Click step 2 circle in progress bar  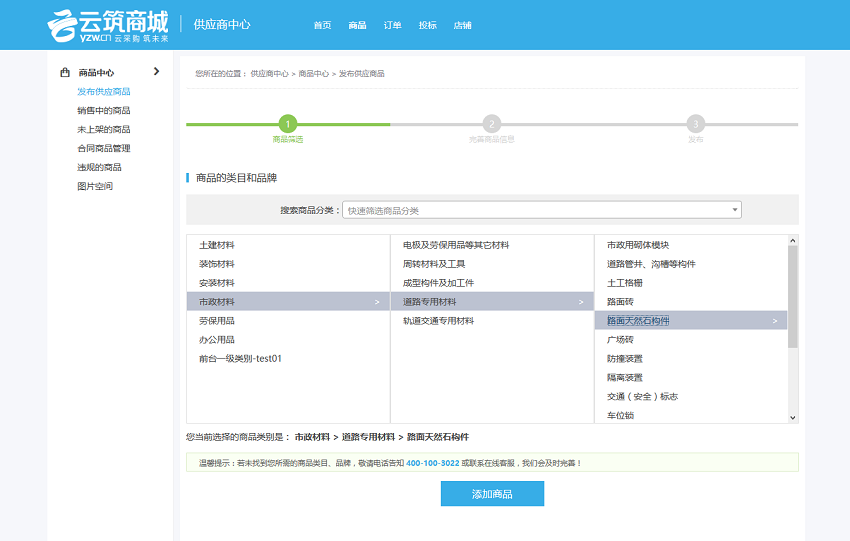492,124
